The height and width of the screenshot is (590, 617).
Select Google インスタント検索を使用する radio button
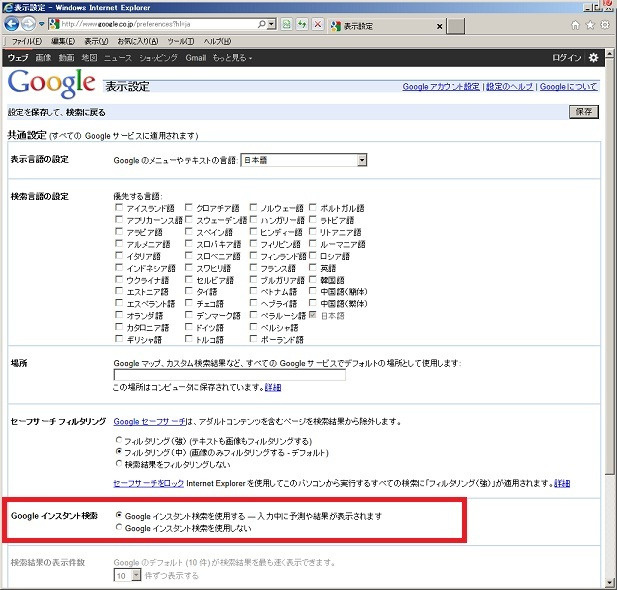(119, 515)
